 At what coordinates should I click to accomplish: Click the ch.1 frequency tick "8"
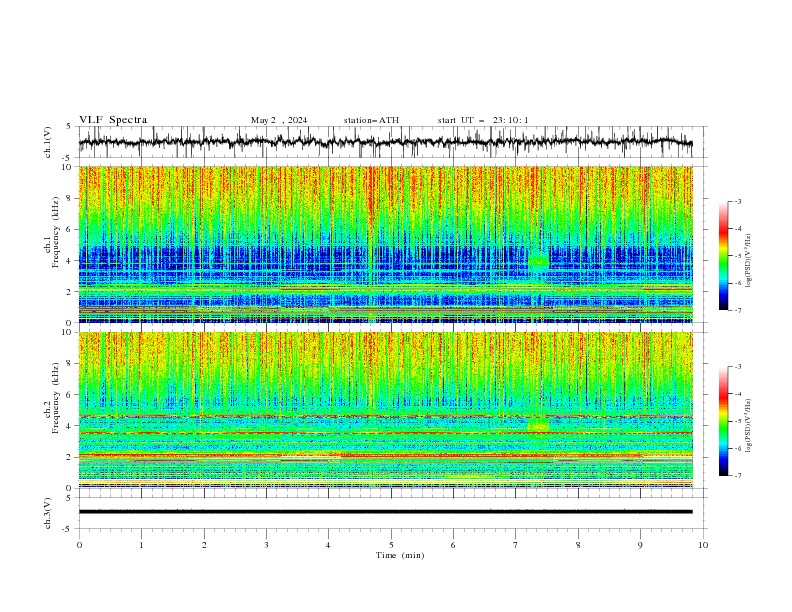tap(70, 198)
